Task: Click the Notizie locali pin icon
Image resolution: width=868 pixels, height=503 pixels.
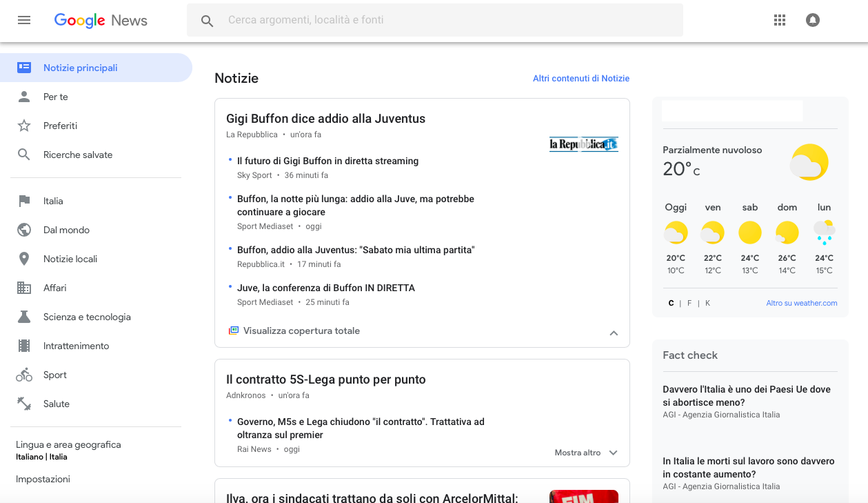Action: (23, 258)
